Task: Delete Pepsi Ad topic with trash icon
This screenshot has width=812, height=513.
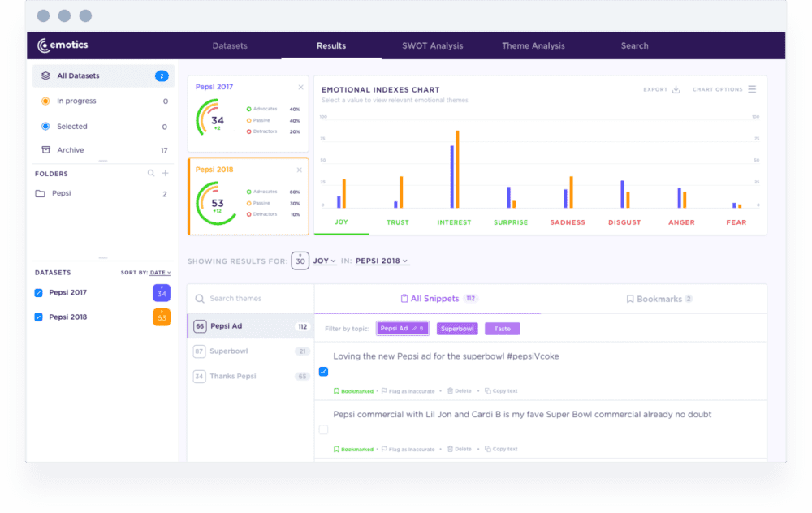Action: [x=421, y=329]
